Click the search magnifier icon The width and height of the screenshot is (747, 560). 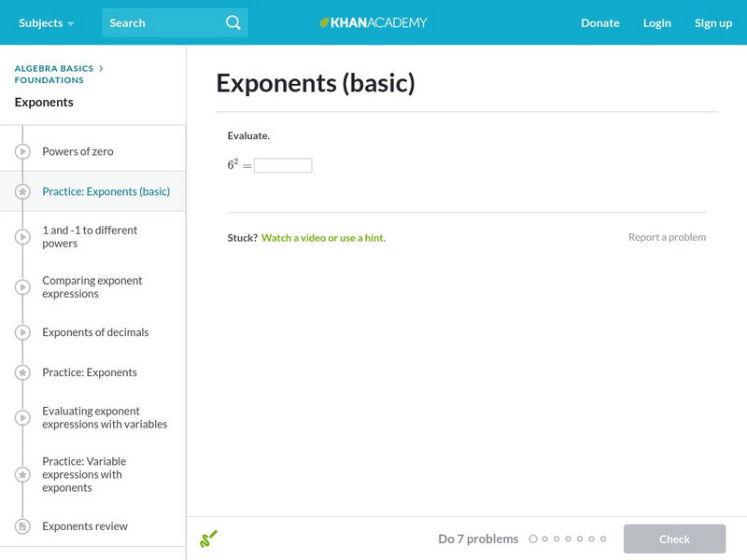[x=233, y=22]
